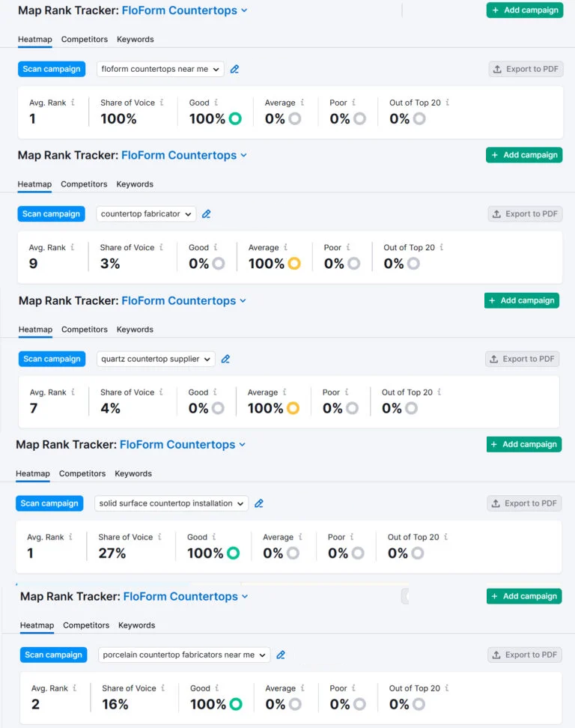Click topmost Add campaign button
The width and height of the screenshot is (575, 728).
pos(524,10)
